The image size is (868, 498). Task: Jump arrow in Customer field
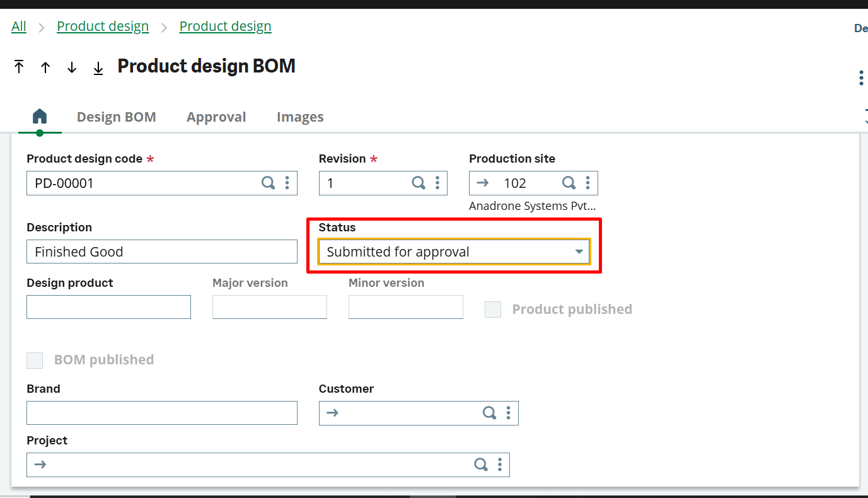click(x=333, y=413)
